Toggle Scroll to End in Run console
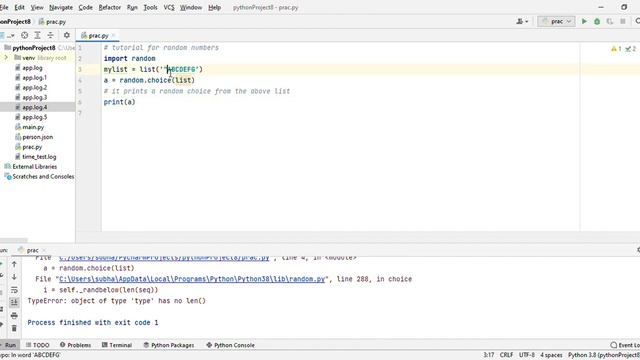 pyautogui.click(x=14, y=302)
